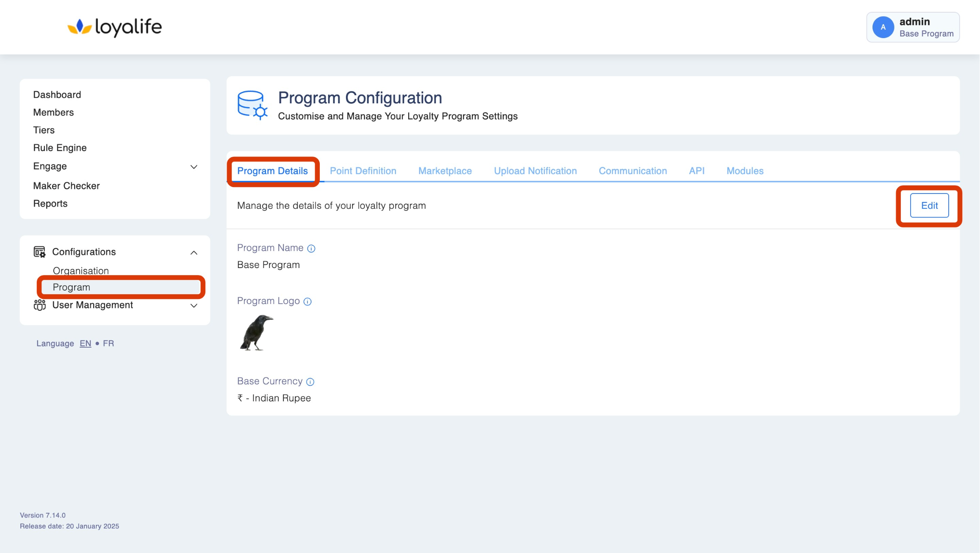980x553 pixels.
Task: Open the Modules tab
Action: click(745, 171)
